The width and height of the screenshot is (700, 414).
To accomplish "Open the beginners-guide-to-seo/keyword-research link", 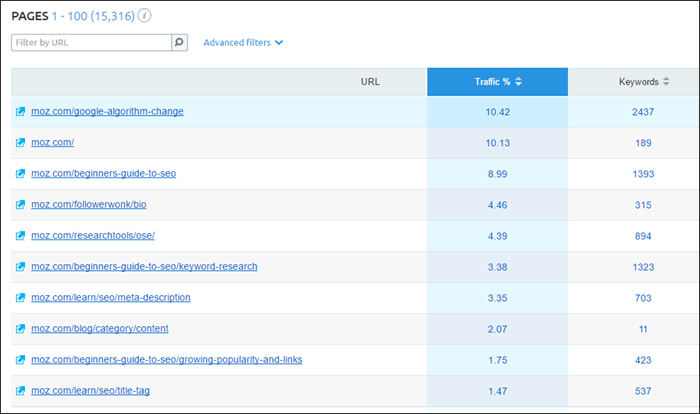I will coord(144,266).
